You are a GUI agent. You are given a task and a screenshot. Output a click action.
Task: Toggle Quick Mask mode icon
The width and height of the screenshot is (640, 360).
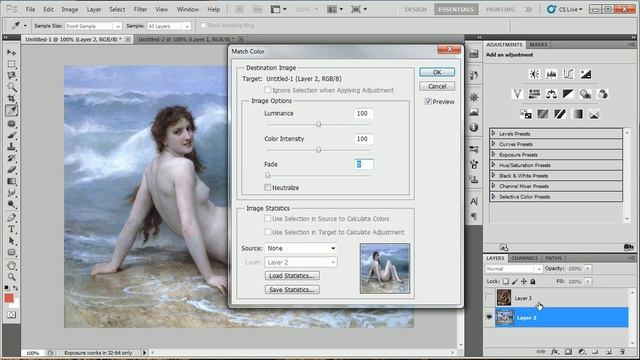click(x=11, y=315)
